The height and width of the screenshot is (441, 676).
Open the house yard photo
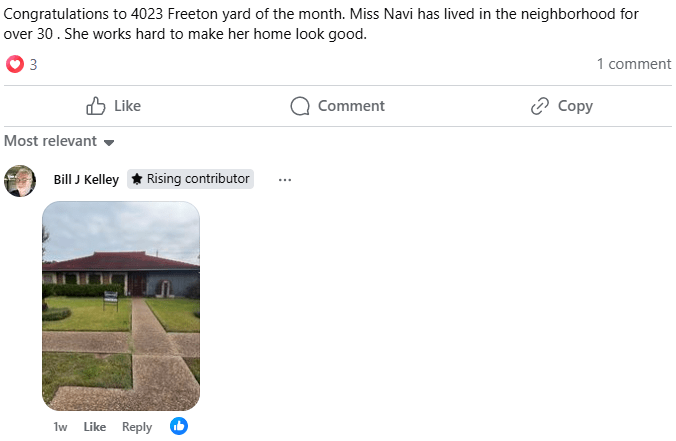[121, 305]
